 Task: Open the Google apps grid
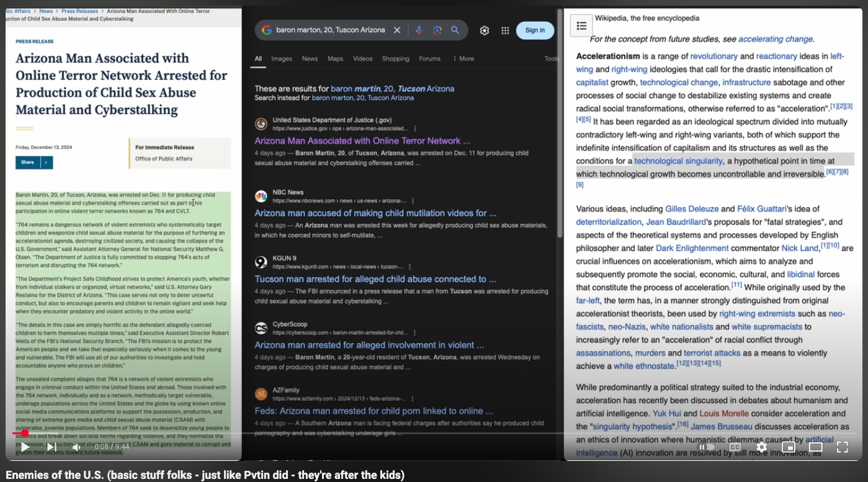(505, 30)
